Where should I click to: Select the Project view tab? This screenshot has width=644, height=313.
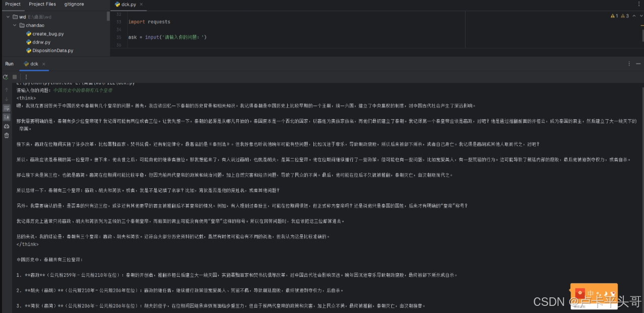(13, 4)
